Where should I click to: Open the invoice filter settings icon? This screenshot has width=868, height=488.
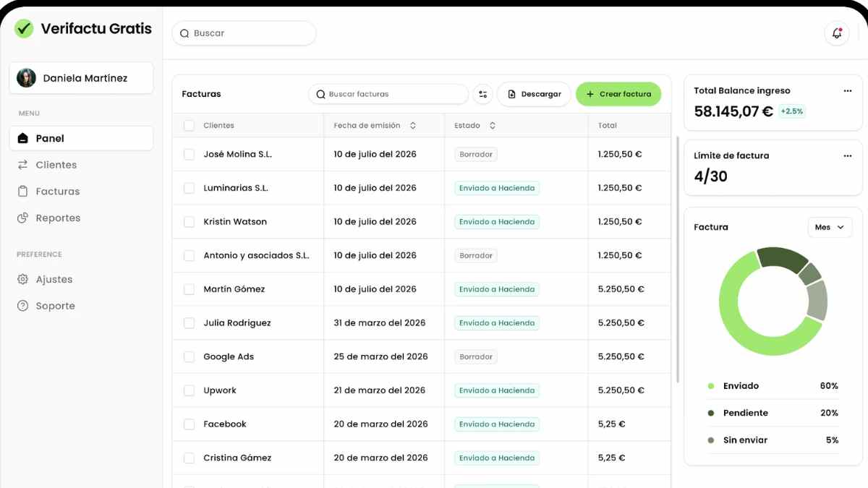[x=483, y=94]
